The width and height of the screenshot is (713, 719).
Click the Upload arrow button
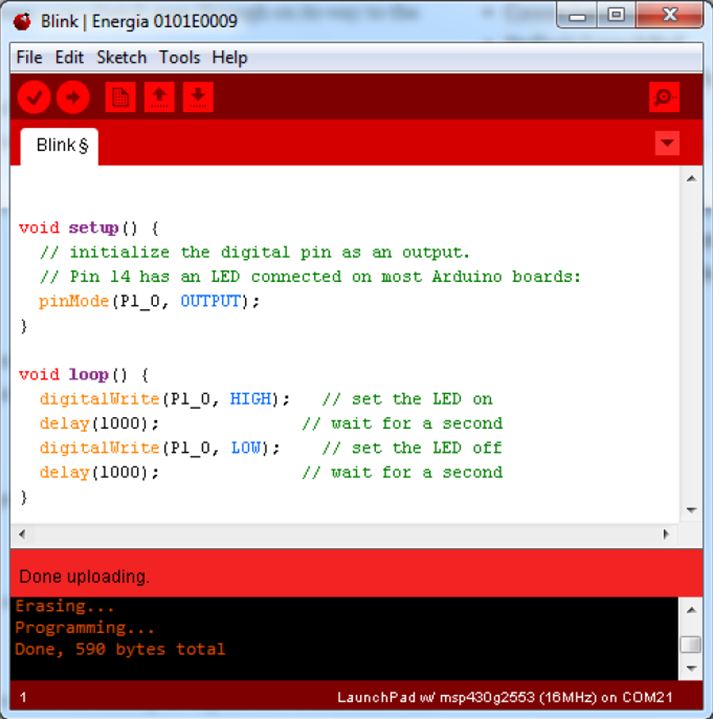pos(73,97)
